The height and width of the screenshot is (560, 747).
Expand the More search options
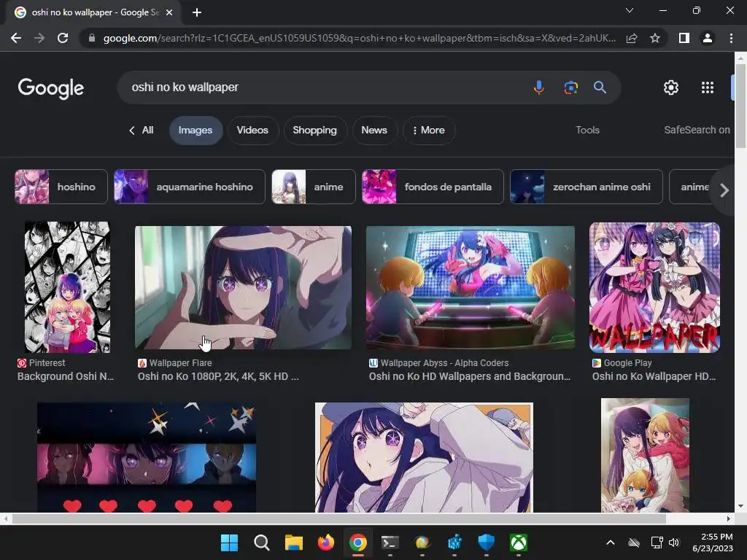coord(429,131)
